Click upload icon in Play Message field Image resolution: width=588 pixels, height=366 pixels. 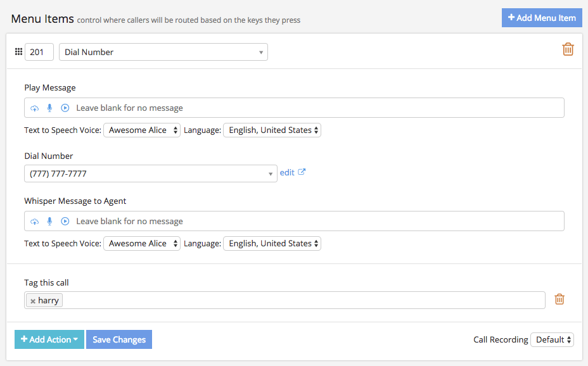point(35,108)
